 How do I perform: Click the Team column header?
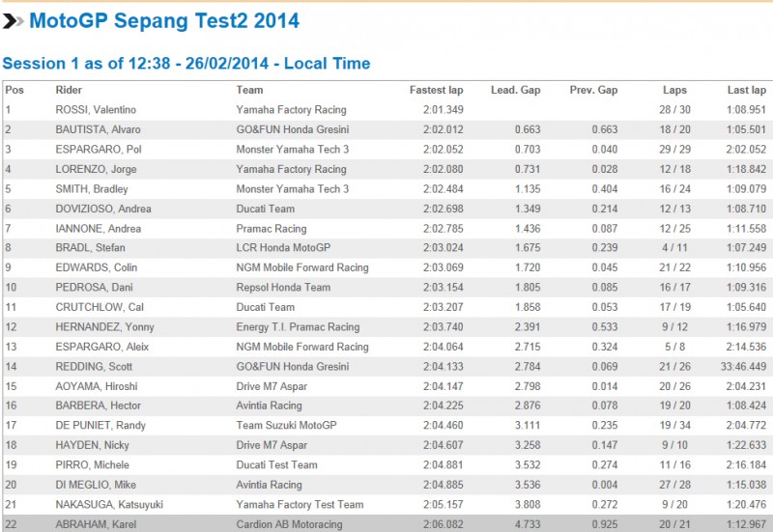[x=249, y=90]
